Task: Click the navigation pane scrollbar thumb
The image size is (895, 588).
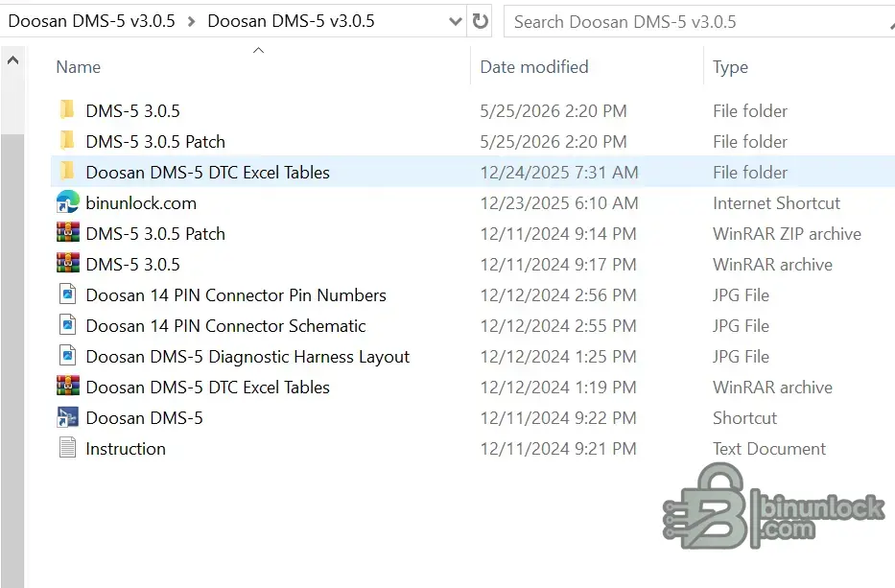Action: click(x=12, y=361)
